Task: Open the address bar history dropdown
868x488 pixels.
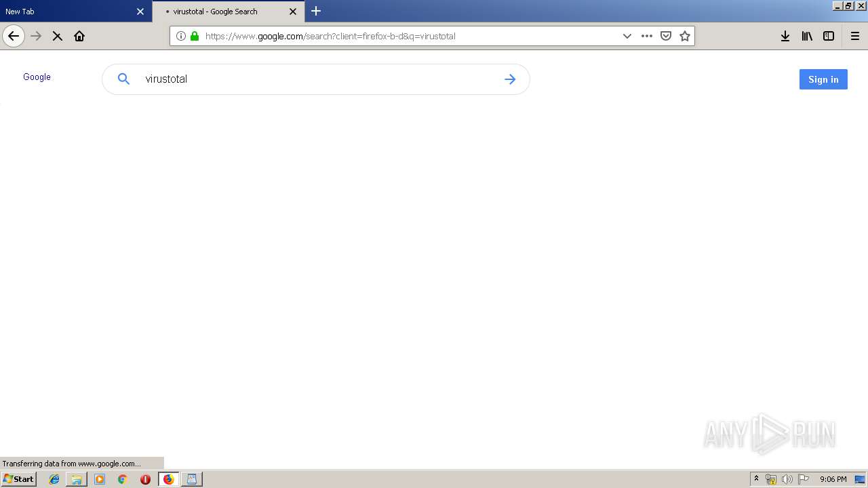Action: click(627, 36)
